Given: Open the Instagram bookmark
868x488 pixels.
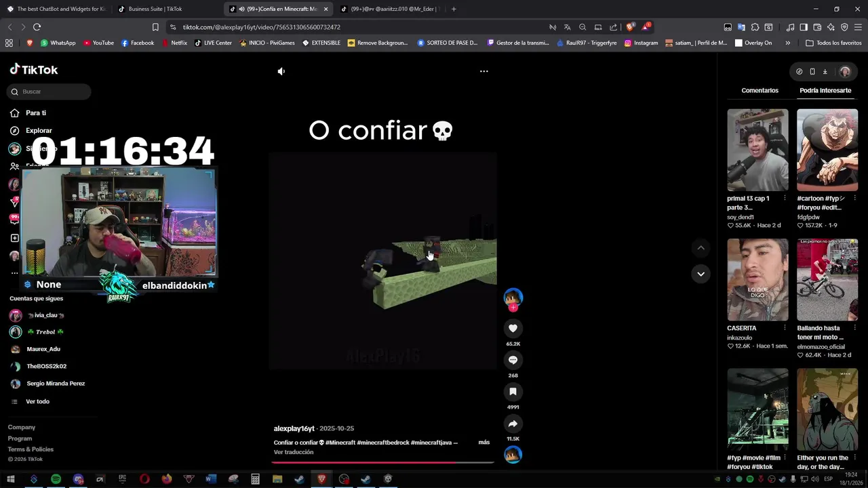Looking at the screenshot, I should tap(641, 43).
